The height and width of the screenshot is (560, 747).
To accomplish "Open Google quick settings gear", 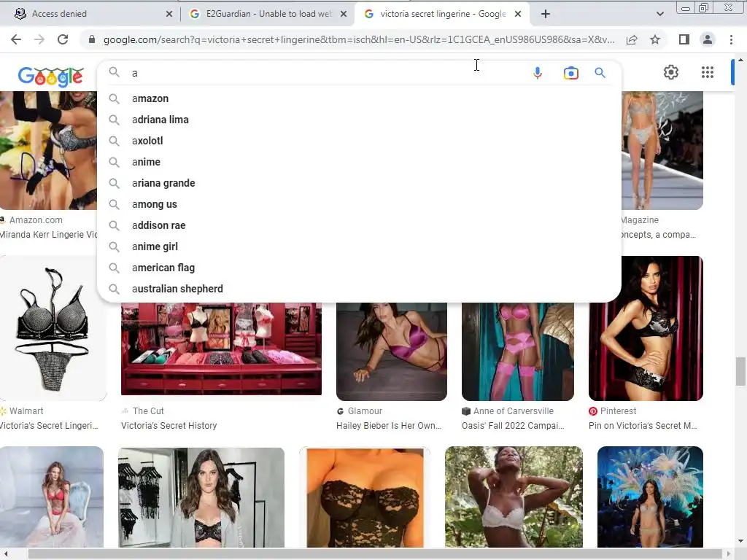I will pyautogui.click(x=671, y=72).
